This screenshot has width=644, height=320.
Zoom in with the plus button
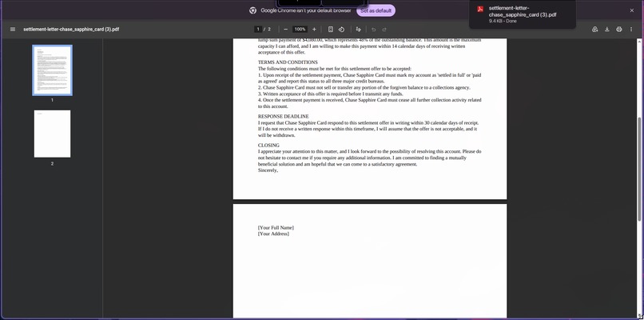pyautogui.click(x=314, y=30)
